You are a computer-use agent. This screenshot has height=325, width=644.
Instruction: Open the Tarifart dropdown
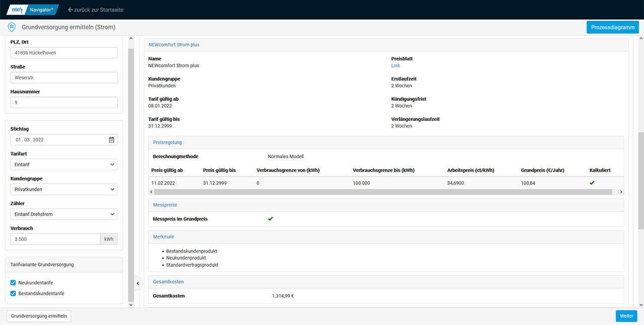(x=64, y=164)
